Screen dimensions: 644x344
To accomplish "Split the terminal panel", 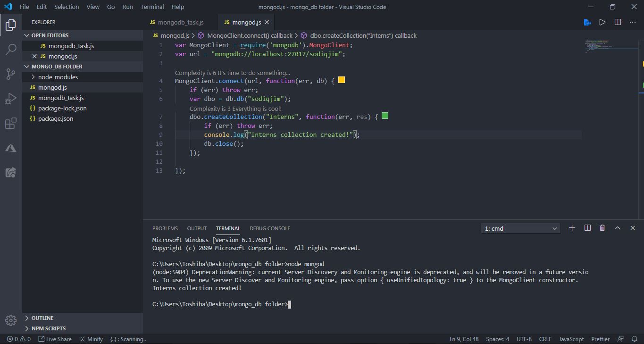I will pos(587,228).
